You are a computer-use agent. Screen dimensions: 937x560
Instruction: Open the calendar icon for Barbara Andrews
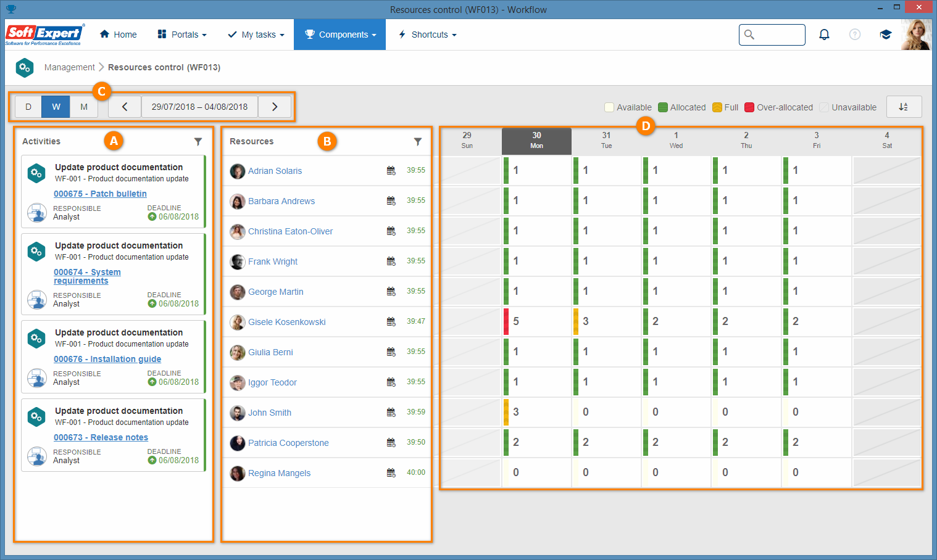pos(391,200)
